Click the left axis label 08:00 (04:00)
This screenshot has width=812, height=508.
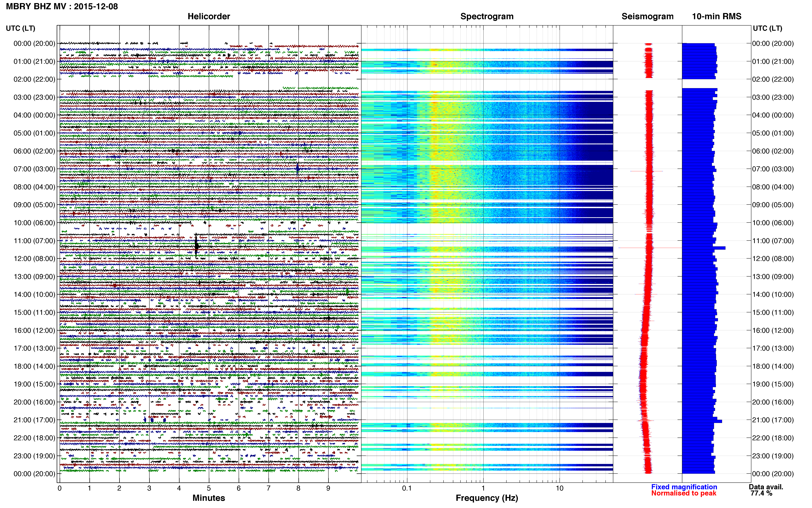pyautogui.click(x=34, y=187)
